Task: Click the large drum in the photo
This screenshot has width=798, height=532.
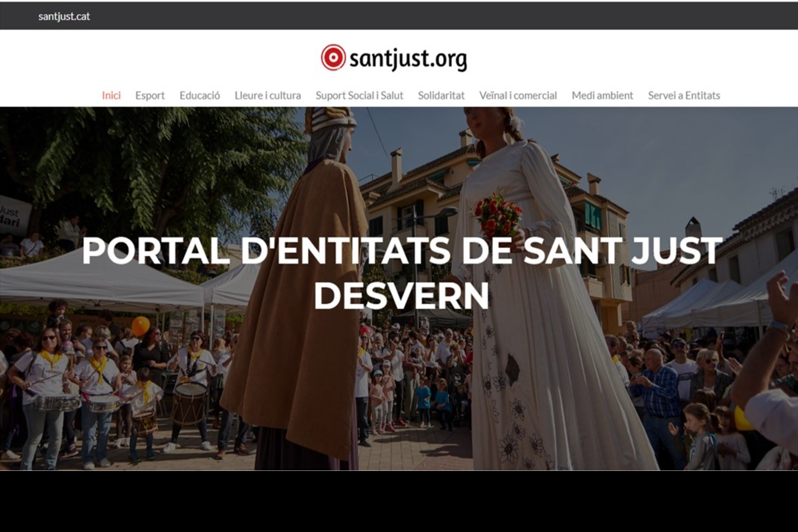Action: [189, 403]
